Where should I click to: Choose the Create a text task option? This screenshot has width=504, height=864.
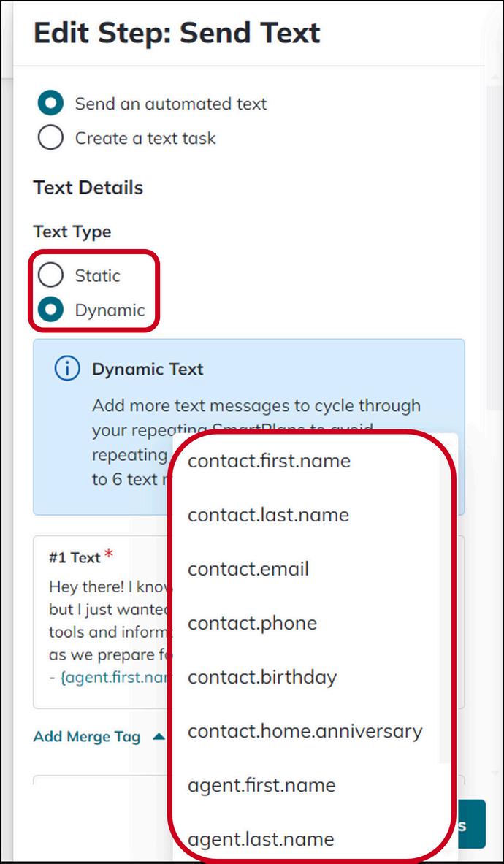[50, 138]
